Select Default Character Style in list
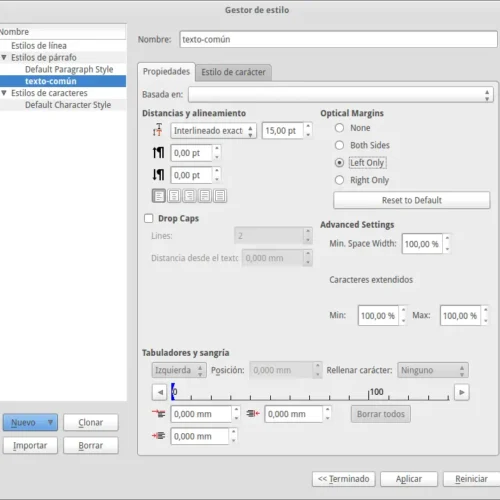The height and width of the screenshot is (500, 500). pyautogui.click(x=68, y=105)
